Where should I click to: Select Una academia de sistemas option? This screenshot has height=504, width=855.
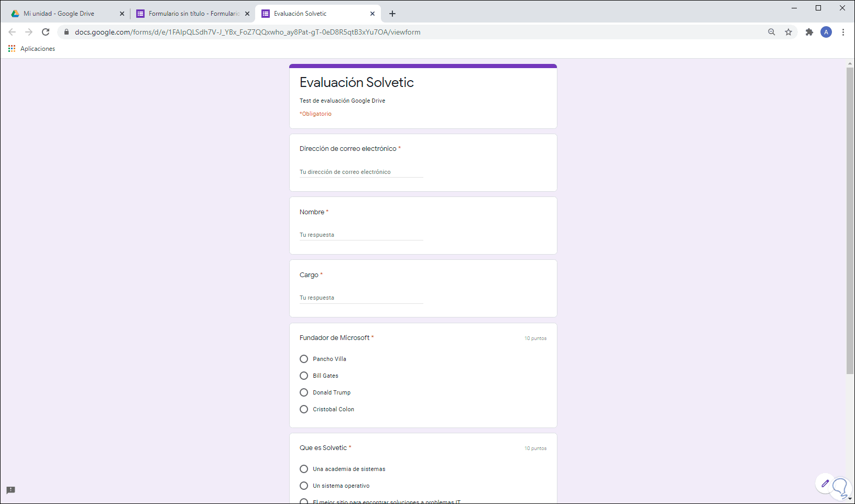pyautogui.click(x=304, y=469)
